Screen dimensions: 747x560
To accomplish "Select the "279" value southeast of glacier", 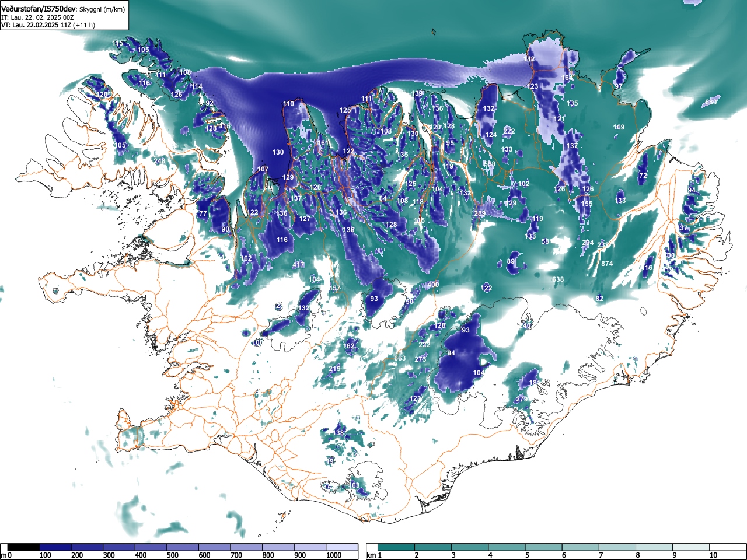I will click(x=522, y=400).
